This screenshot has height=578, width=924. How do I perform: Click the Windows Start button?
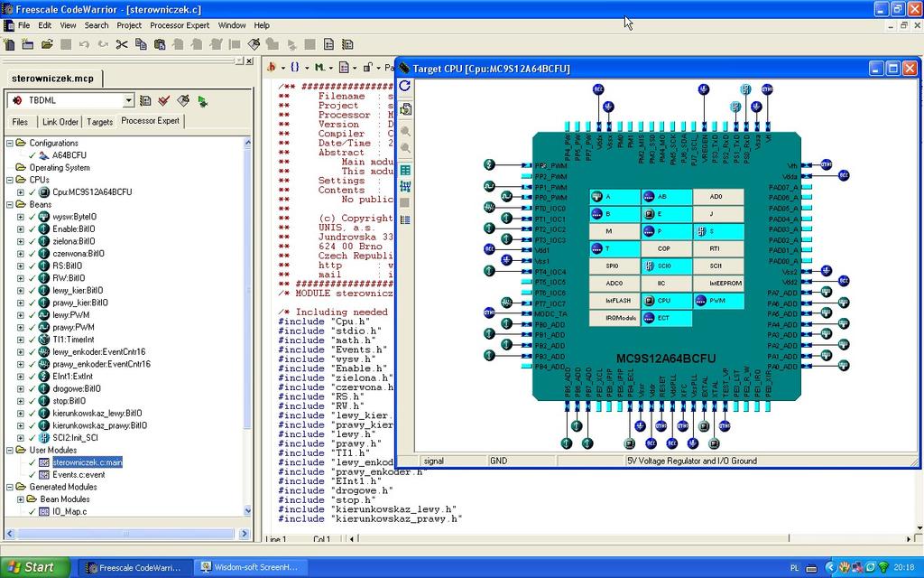33,567
